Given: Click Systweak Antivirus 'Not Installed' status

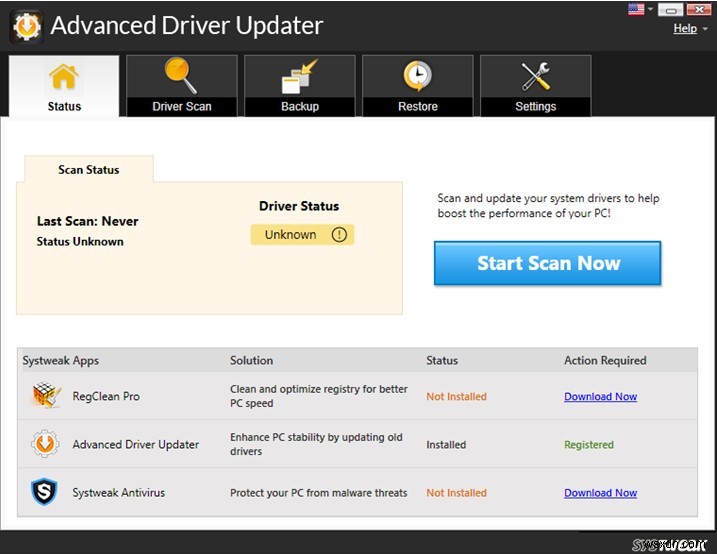Looking at the screenshot, I should click(x=456, y=493).
